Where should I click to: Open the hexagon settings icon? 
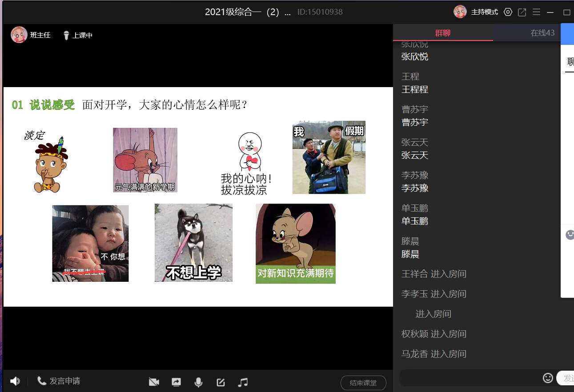508,12
